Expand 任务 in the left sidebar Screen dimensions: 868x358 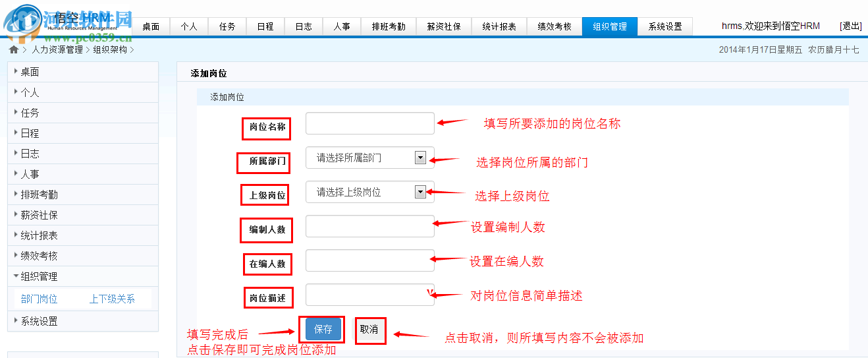(83, 113)
